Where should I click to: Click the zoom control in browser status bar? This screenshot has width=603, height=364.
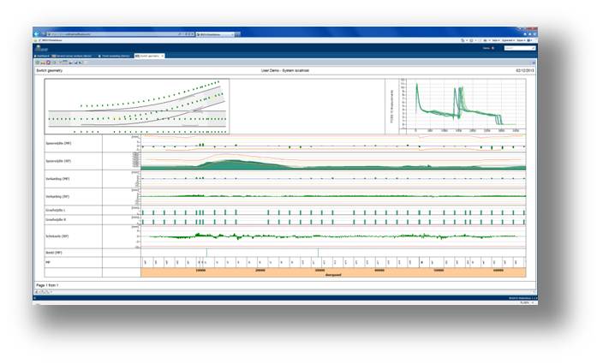point(527,303)
